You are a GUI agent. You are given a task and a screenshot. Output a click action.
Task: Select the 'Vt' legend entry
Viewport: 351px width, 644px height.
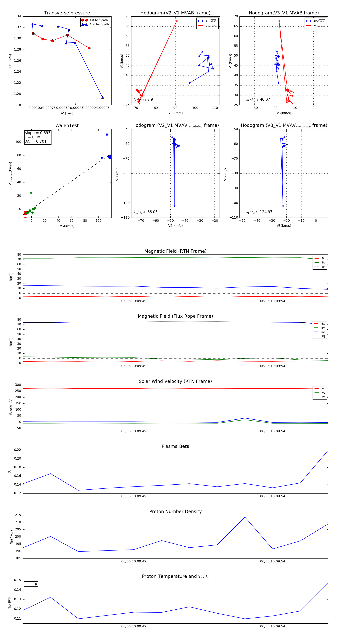320,393
